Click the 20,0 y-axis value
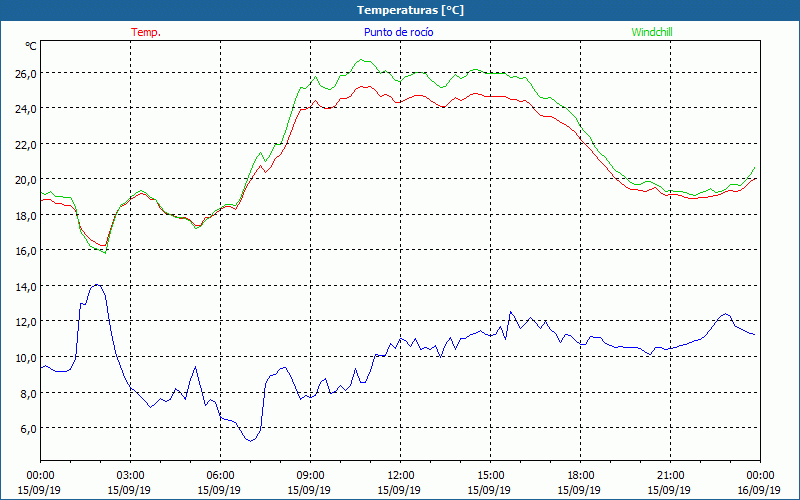Screen dimensions: 800x500 coord(25,180)
